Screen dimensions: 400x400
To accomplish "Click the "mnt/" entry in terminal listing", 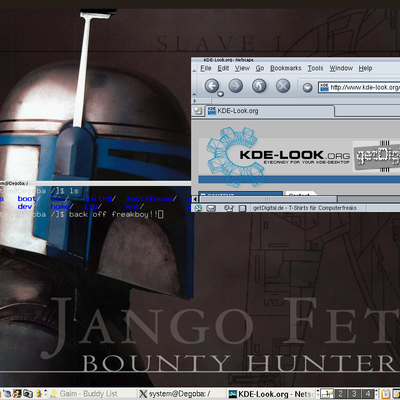I will (135, 207).
